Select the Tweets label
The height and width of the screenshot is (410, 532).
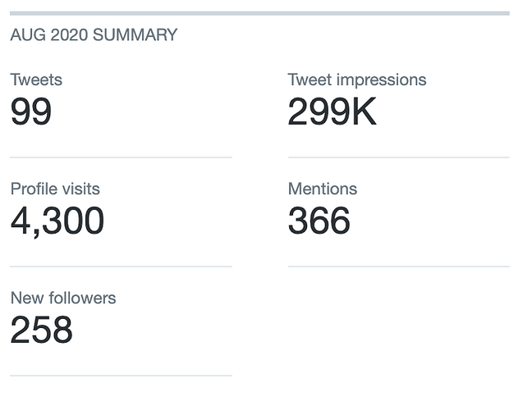36,80
